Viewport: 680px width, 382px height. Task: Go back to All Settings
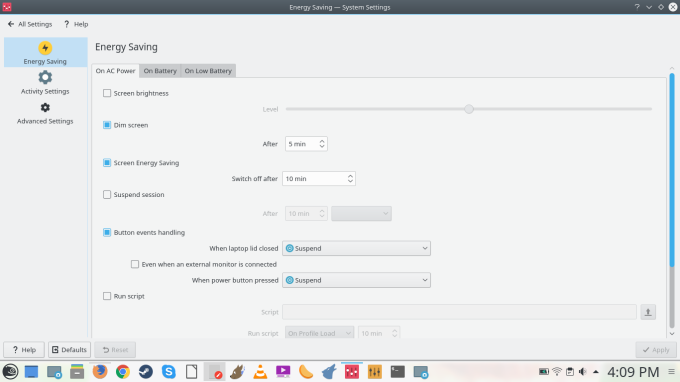tap(30, 24)
